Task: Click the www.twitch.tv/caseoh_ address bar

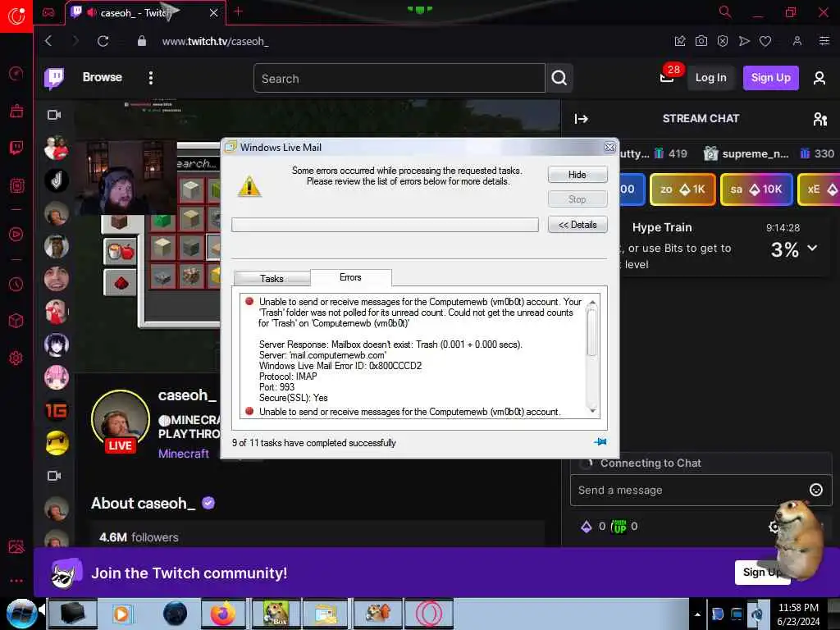Action: point(216,41)
